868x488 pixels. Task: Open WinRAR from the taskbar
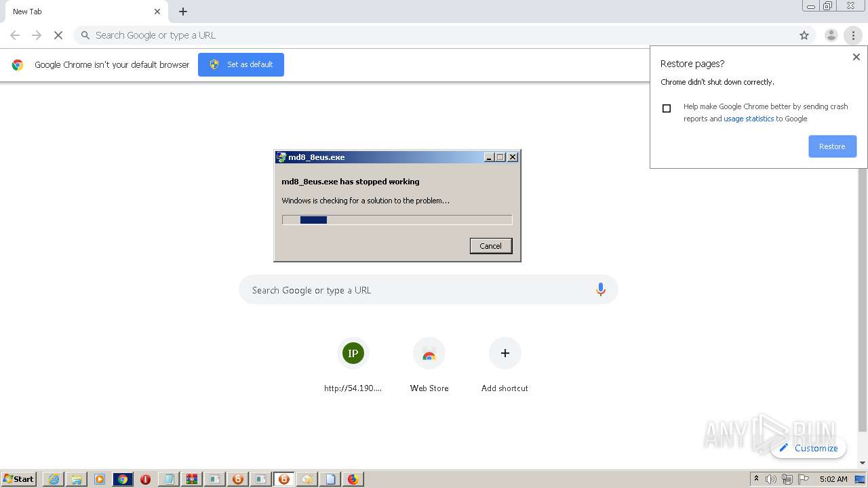(191, 479)
